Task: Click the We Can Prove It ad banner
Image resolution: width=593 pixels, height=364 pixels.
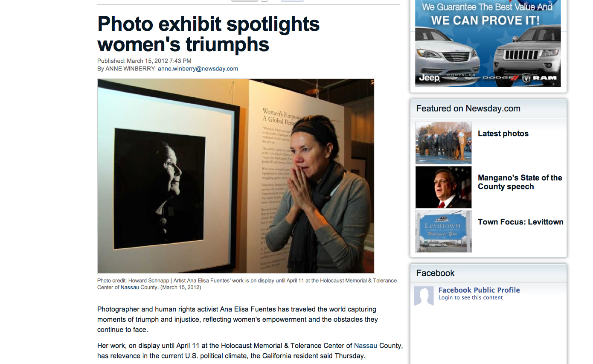Action: [x=488, y=44]
